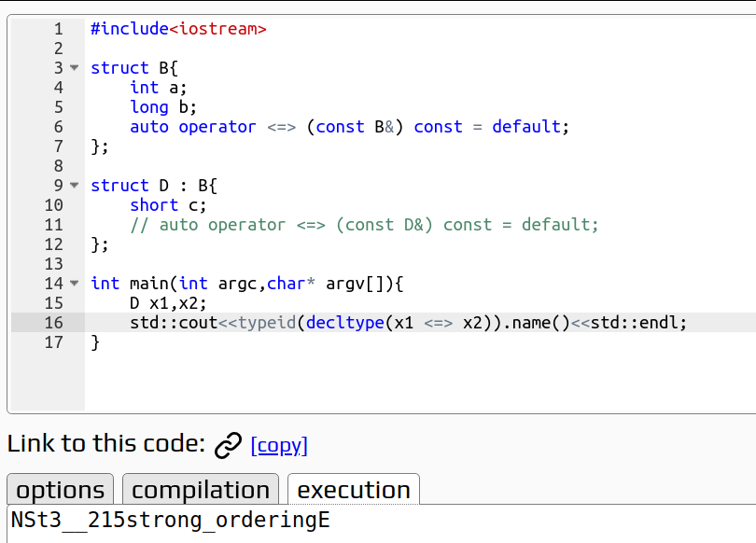Click on 'int a;' code line
756x543 pixels.
[x=158, y=88]
